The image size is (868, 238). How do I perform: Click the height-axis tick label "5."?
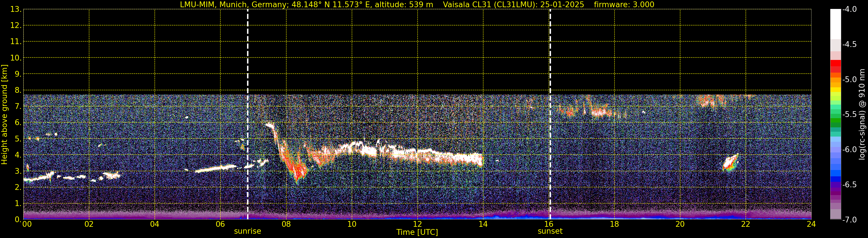18,139
